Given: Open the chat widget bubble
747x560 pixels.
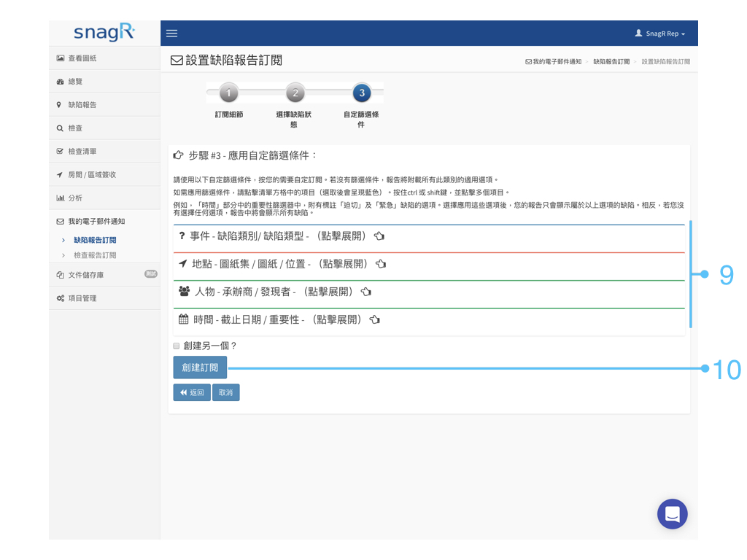Looking at the screenshot, I should click(x=672, y=514).
